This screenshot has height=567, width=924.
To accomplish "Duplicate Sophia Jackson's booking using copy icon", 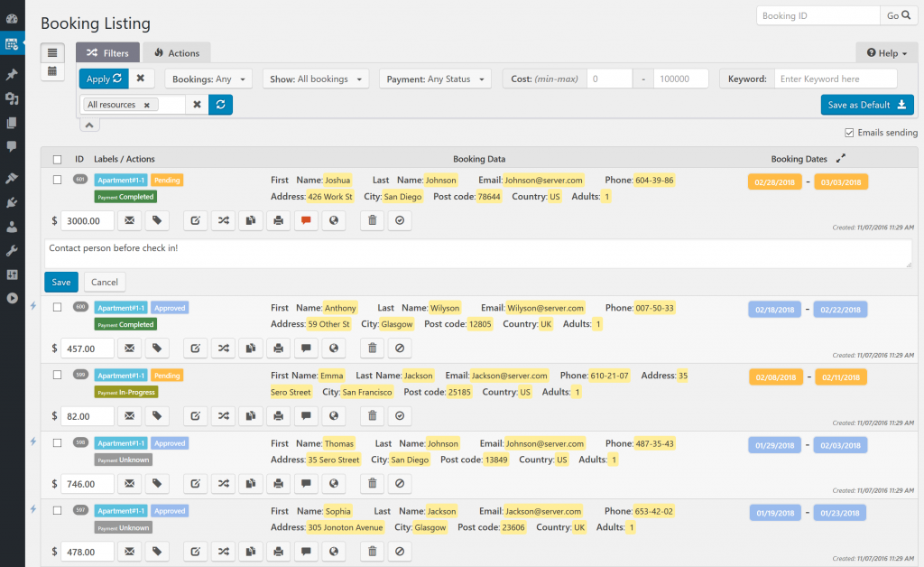I will point(250,551).
